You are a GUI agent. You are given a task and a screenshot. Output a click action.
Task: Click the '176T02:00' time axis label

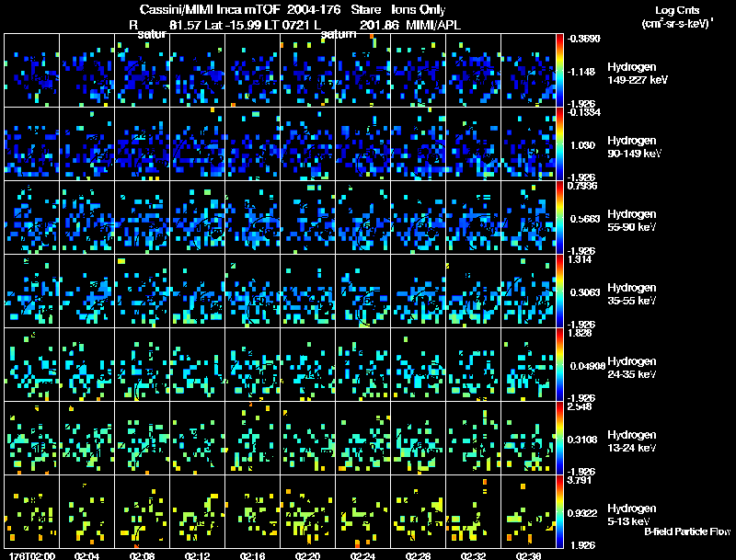point(32,555)
